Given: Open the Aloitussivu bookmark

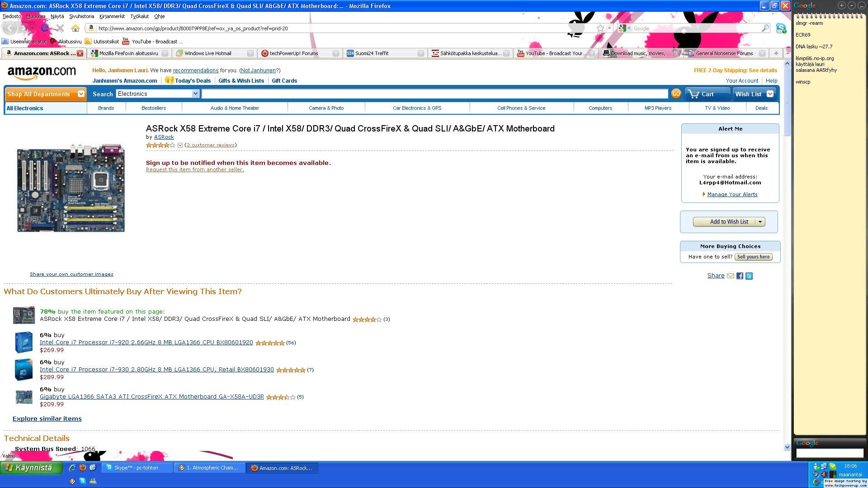Looking at the screenshot, I should [x=66, y=42].
